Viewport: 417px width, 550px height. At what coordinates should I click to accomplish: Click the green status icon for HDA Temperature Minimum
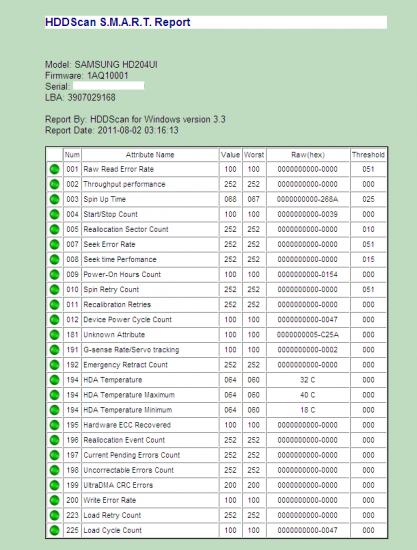coord(54,410)
